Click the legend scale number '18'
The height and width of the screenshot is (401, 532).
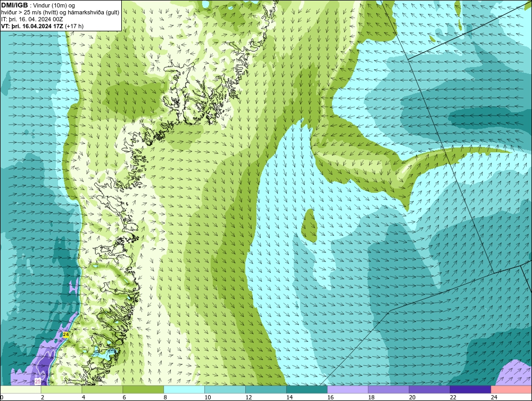pos(371,397)
